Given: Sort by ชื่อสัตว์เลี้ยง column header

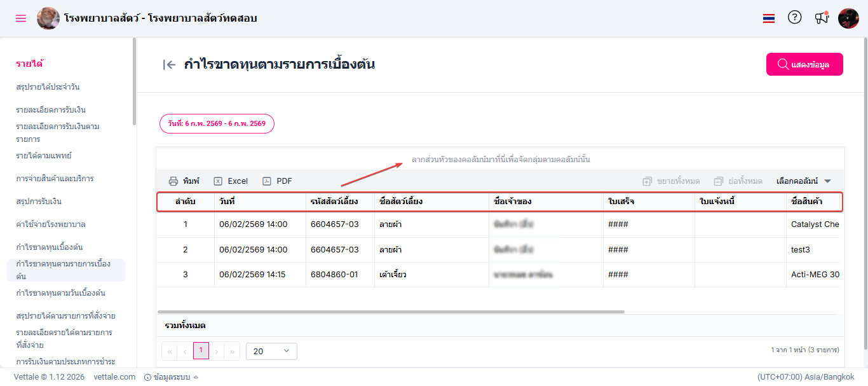Looking at the screenshot, I should [x=431, y=202].
